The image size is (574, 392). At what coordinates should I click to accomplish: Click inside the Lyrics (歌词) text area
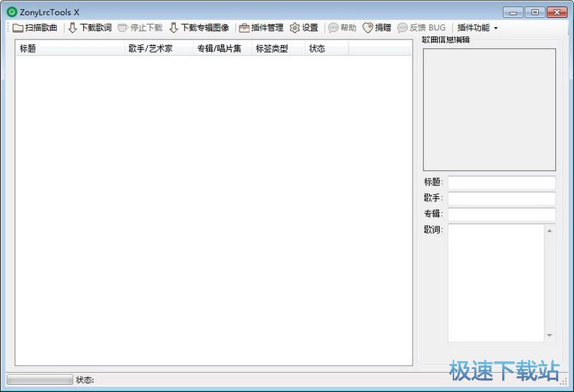coord(497,282)
